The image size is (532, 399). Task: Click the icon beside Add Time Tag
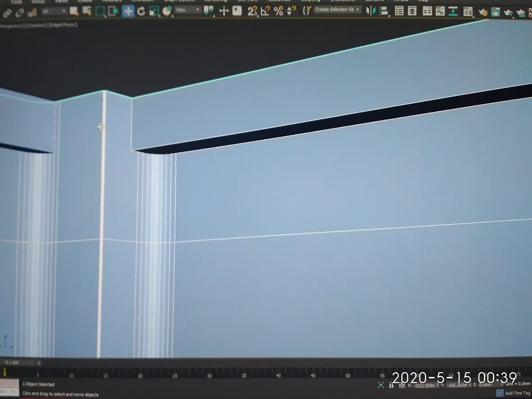point(500,393)
